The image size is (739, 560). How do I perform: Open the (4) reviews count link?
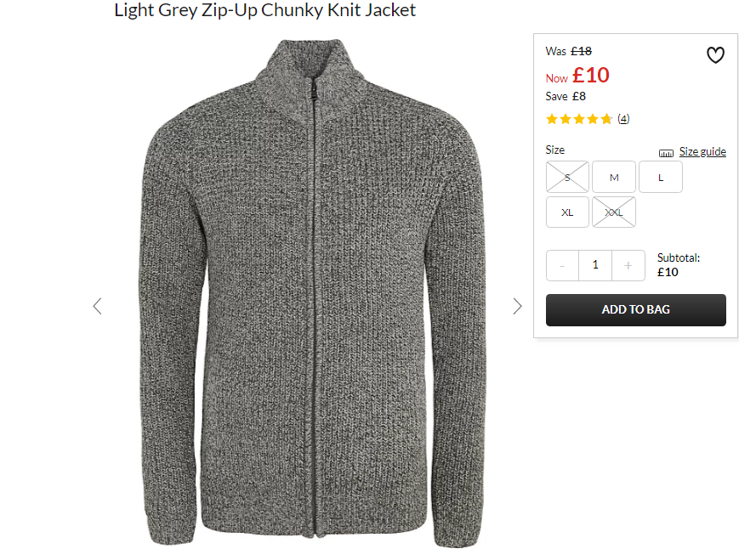(623, 119)
